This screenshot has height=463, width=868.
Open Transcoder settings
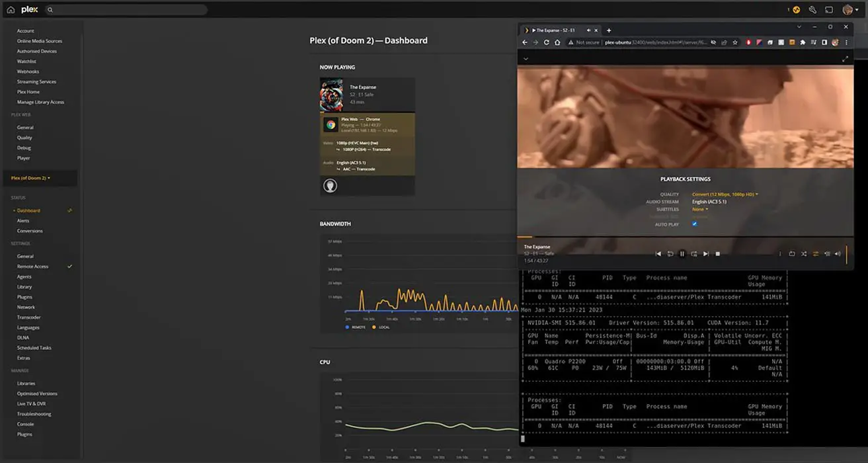(28, 317)
